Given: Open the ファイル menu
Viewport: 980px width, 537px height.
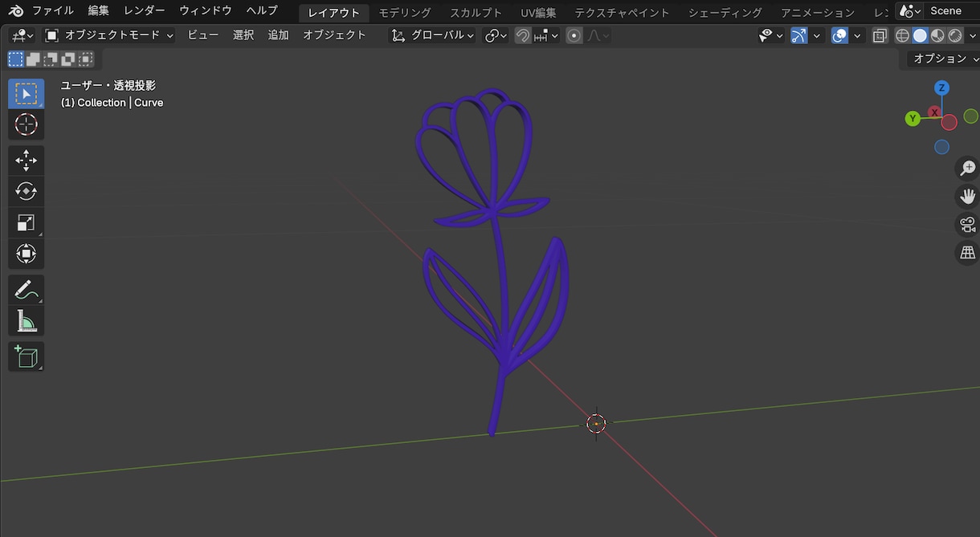Looking at the screenshot, I should (x=53, y=11).
